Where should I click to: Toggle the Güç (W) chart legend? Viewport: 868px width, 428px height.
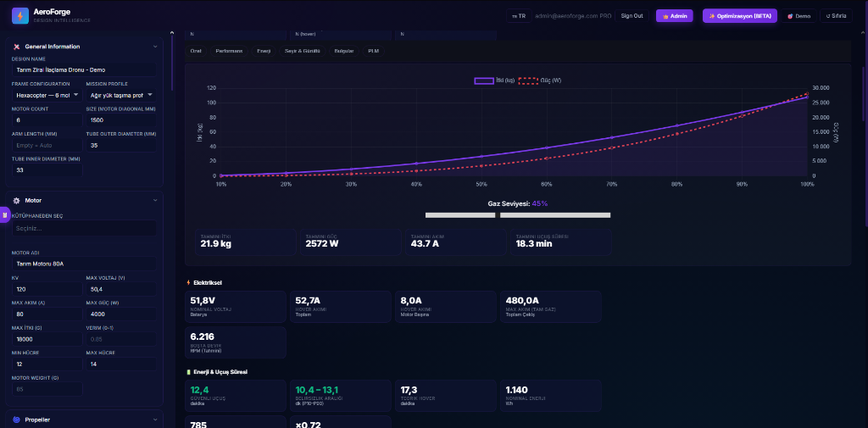coord(540,81)
